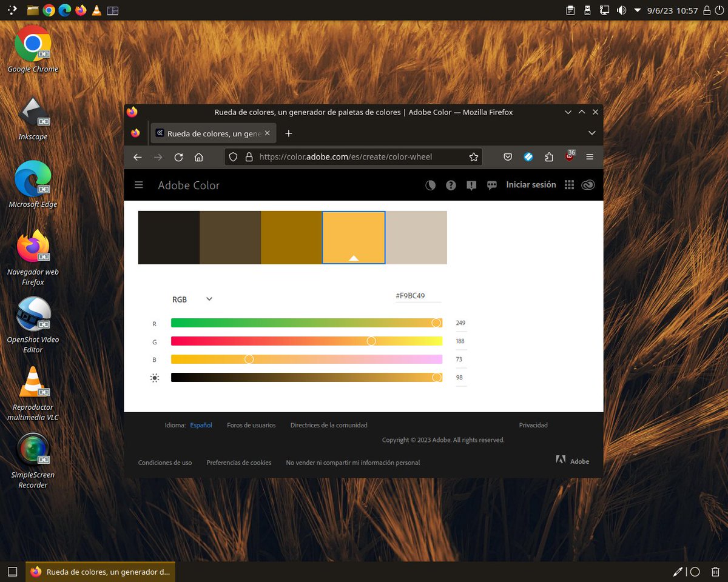The height and width of the screenshot is (582, 728).
Task: Open the Pocket save icon
Action: coord(507,157)
